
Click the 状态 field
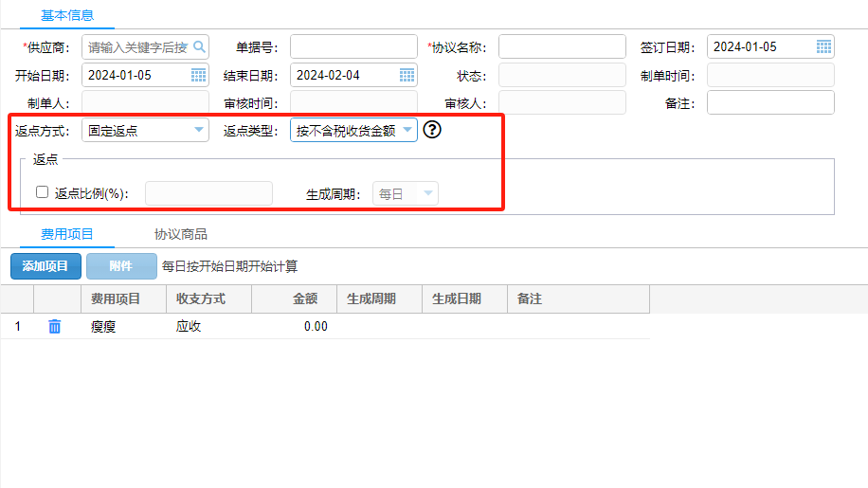click(562, 75)
